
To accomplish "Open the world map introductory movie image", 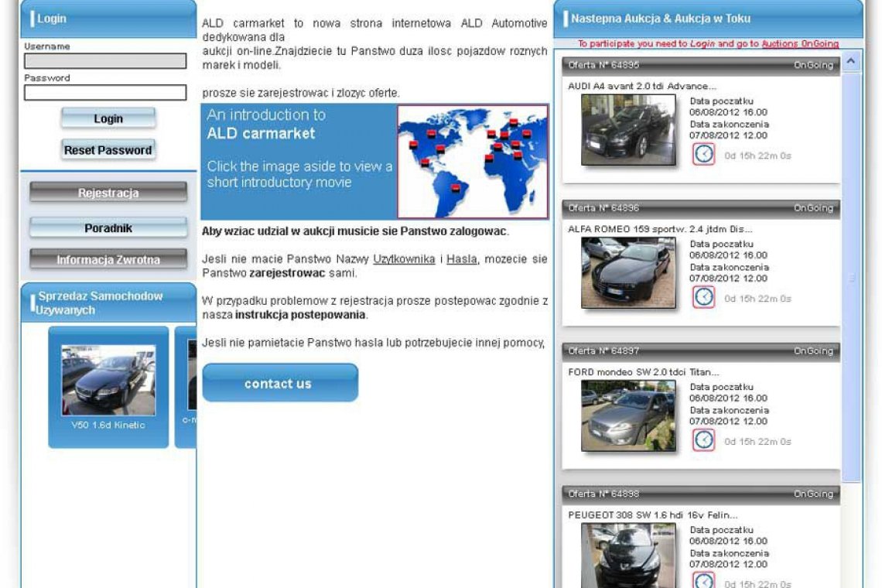I will [473, 162].
